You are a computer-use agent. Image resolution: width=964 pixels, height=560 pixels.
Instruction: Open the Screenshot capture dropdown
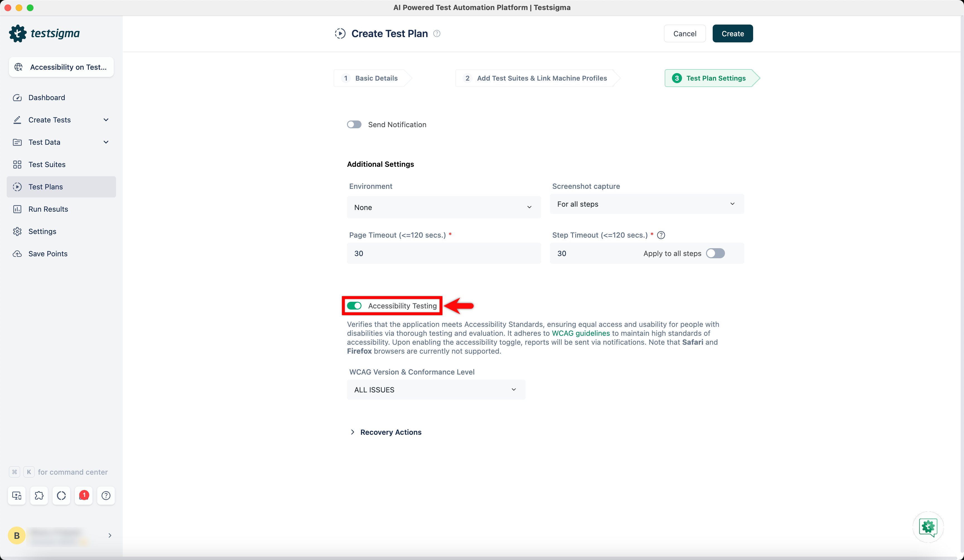(646, 204)
